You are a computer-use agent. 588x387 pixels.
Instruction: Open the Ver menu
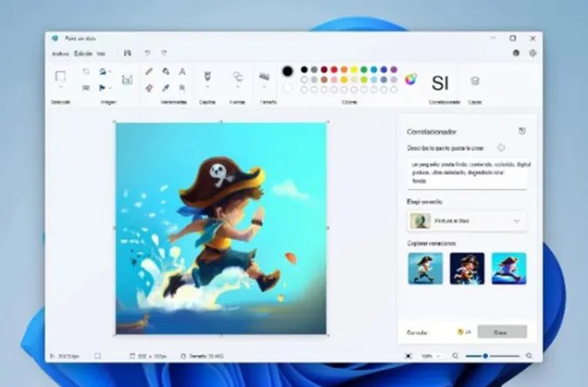pyautogui.click(x=101, y=54)
